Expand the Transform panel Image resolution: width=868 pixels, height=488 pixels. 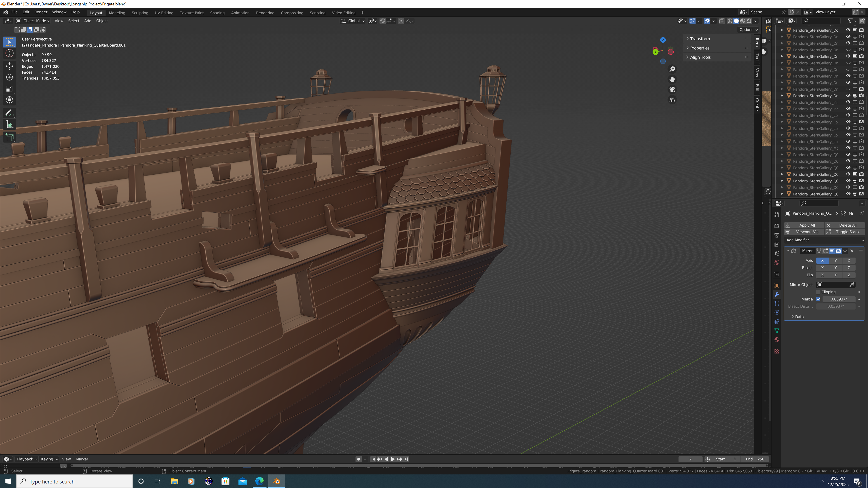coord(700,39)
